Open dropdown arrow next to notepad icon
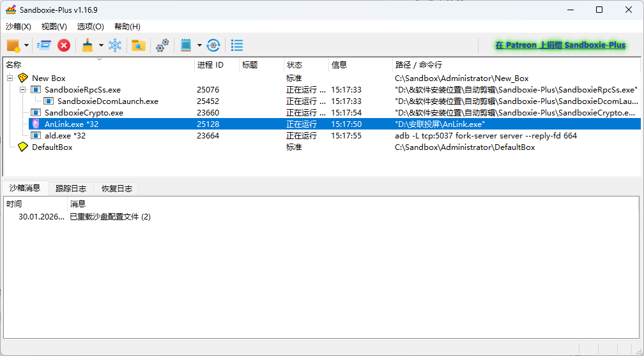The height and width of the screenshot is (356, 644). coord(199,46)
